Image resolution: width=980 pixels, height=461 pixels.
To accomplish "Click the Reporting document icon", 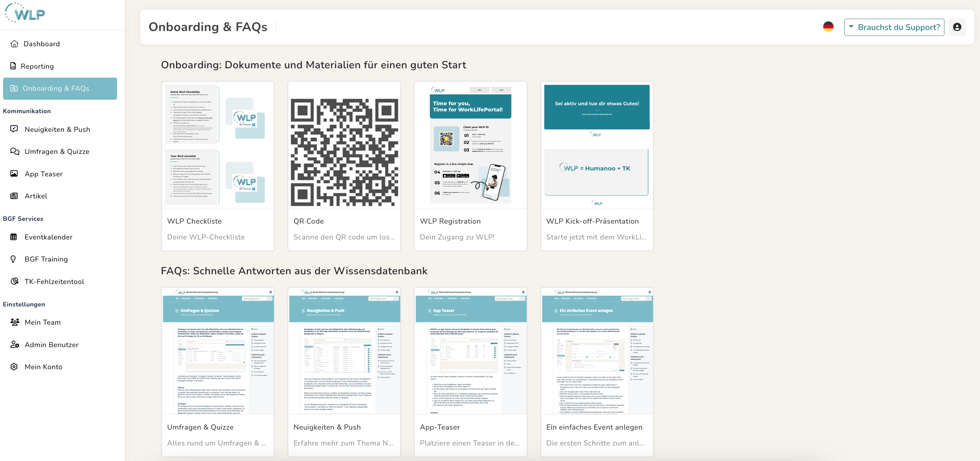I will 13,66.
